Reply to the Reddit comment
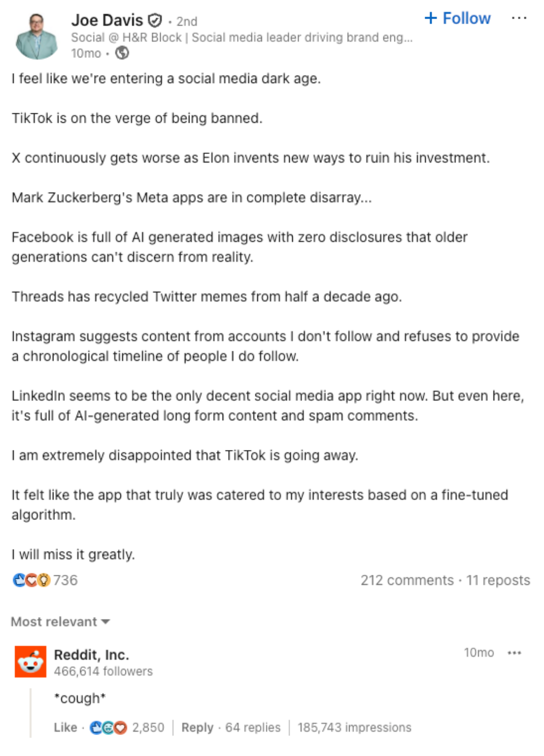 197,727
